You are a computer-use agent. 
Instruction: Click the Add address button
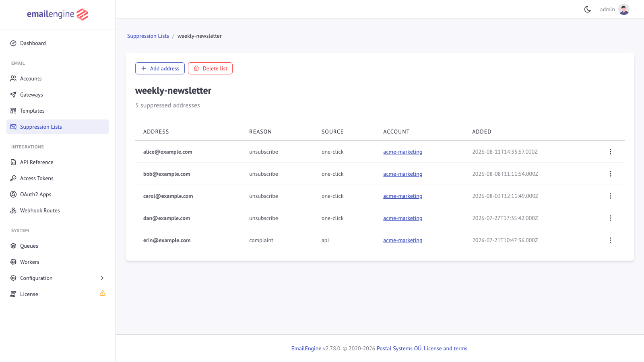tap(160, 68)
